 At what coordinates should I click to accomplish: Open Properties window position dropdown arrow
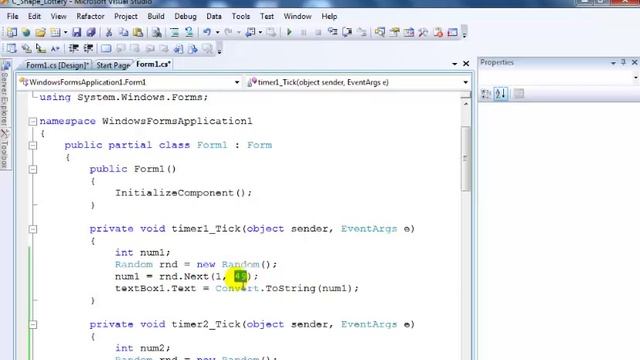[613, 63]
